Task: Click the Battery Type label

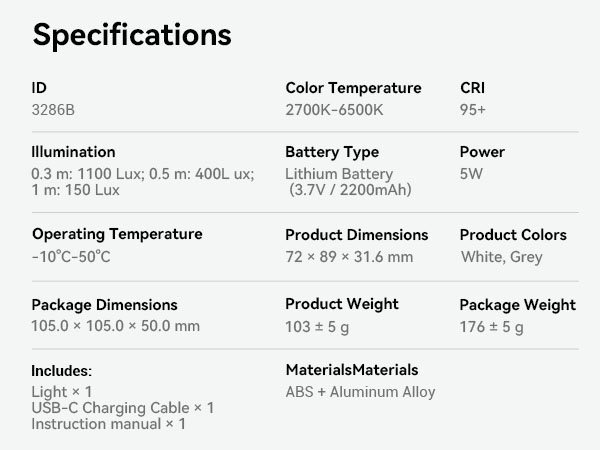Action: (x=332, y=152)
